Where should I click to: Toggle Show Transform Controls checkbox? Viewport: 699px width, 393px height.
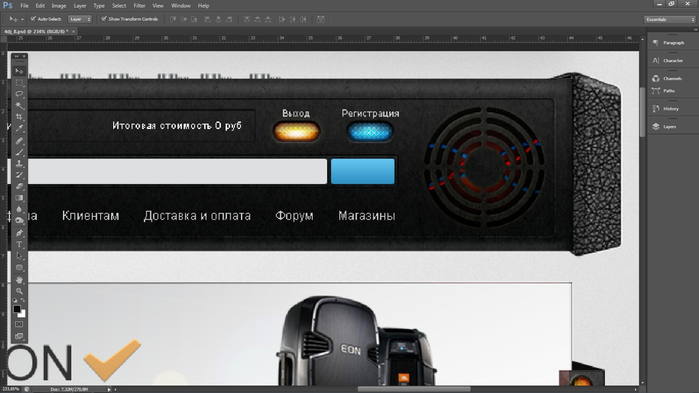104,19
